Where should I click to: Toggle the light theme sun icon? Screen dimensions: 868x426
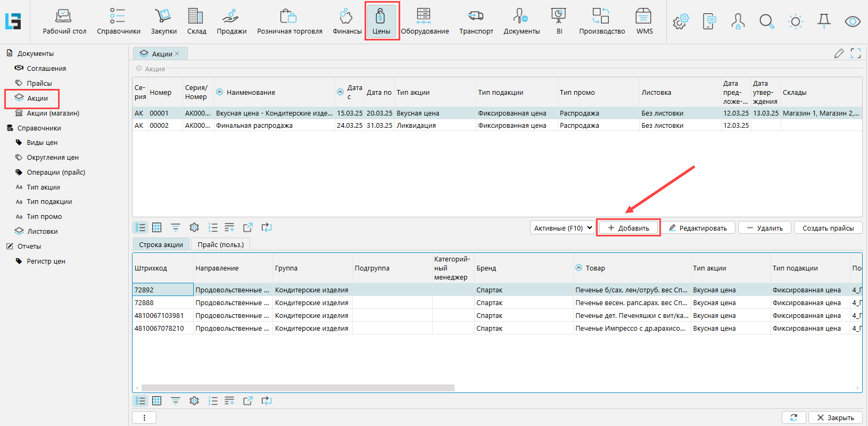[x=795, y=22]
